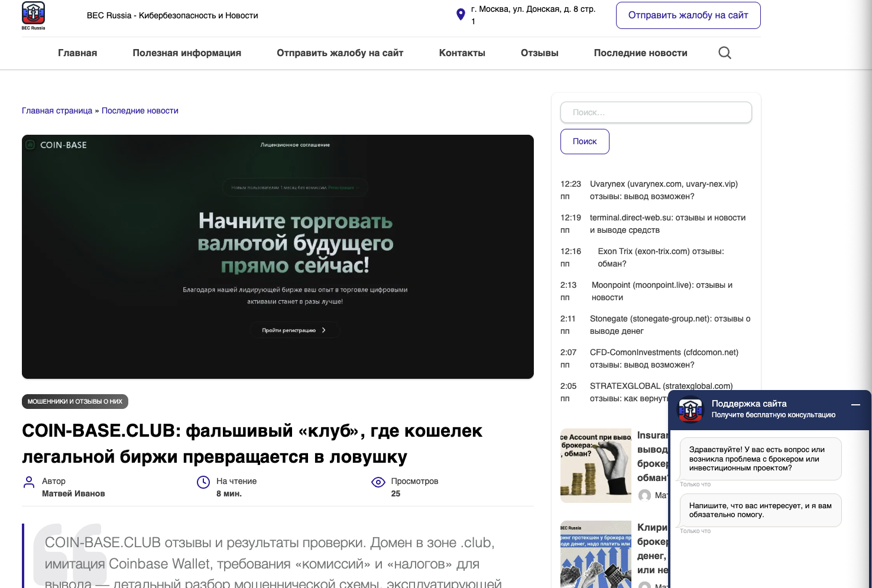This screenshot has height=588, width=872.
Task: Click the Поддержка сайта chat header title
Action: point(749,404)
